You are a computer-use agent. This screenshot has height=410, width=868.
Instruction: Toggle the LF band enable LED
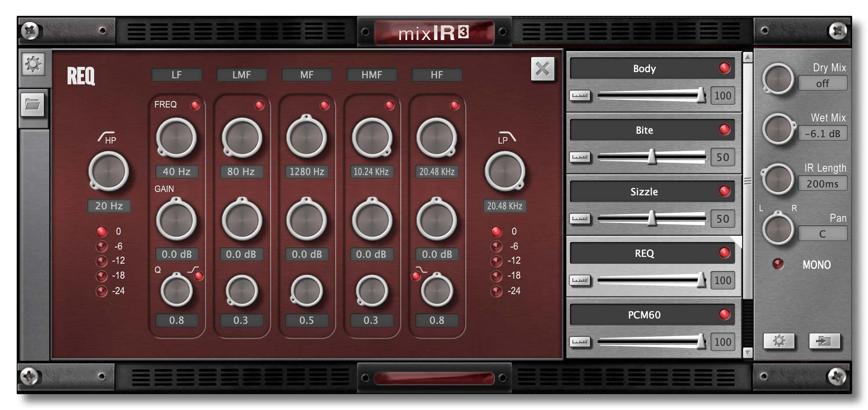pyautogui.click(x=195, y=105)
